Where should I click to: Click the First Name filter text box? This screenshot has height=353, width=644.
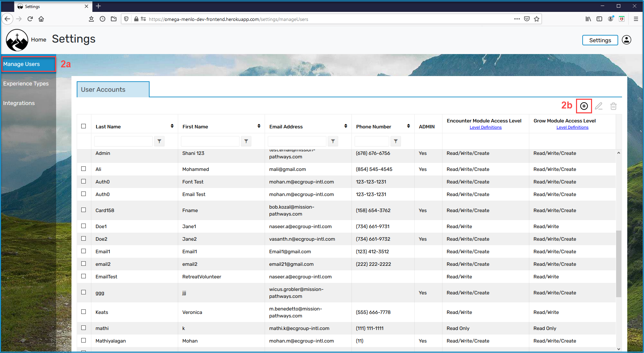[210, 141]
